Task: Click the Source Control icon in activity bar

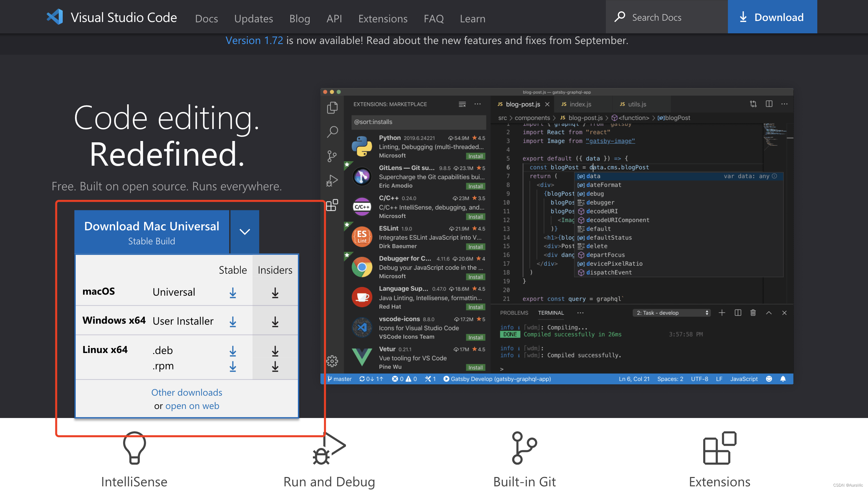Action: coord(332,156)
